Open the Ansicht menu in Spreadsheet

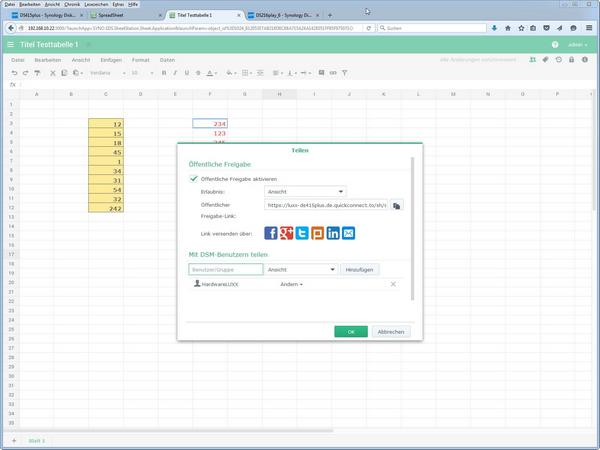coord(81,60)
